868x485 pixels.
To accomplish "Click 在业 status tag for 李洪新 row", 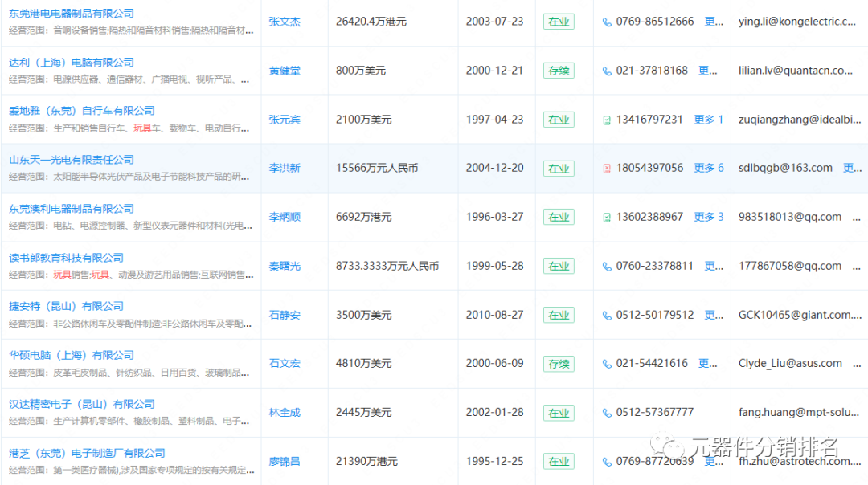I will click(x=559, y=169).
